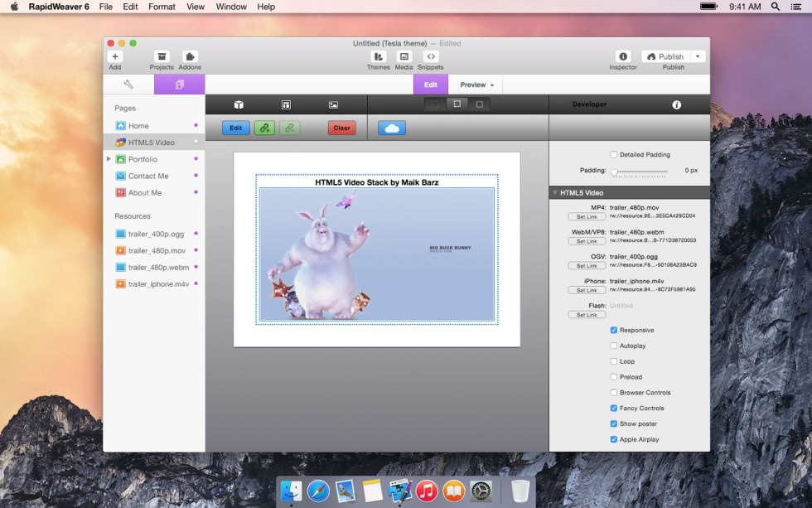Open the Media browser icon

404,56
